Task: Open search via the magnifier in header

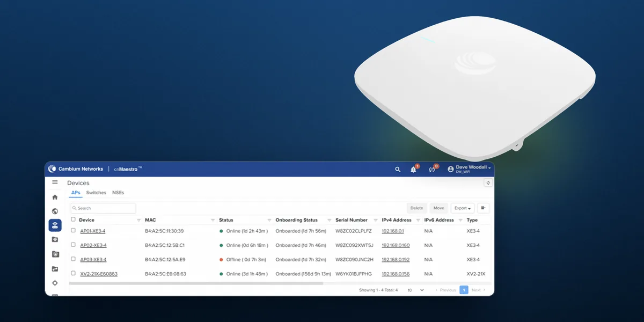Action: point(398,169)
